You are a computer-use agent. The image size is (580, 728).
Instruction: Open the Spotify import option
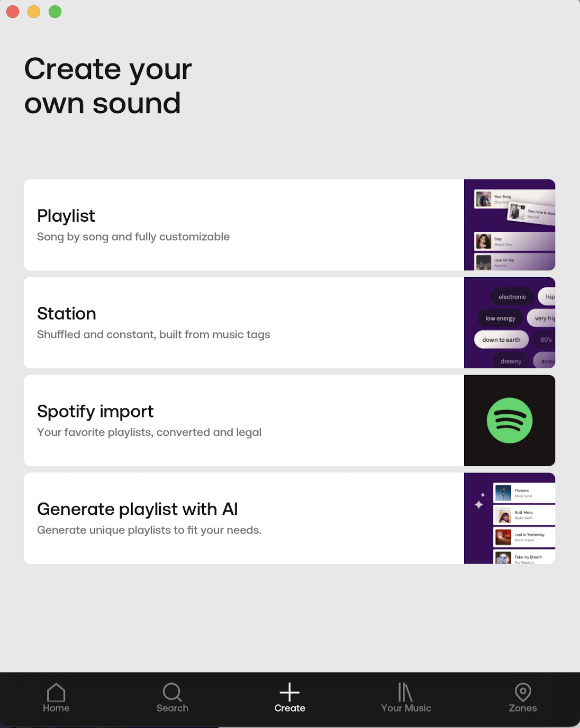243,421
